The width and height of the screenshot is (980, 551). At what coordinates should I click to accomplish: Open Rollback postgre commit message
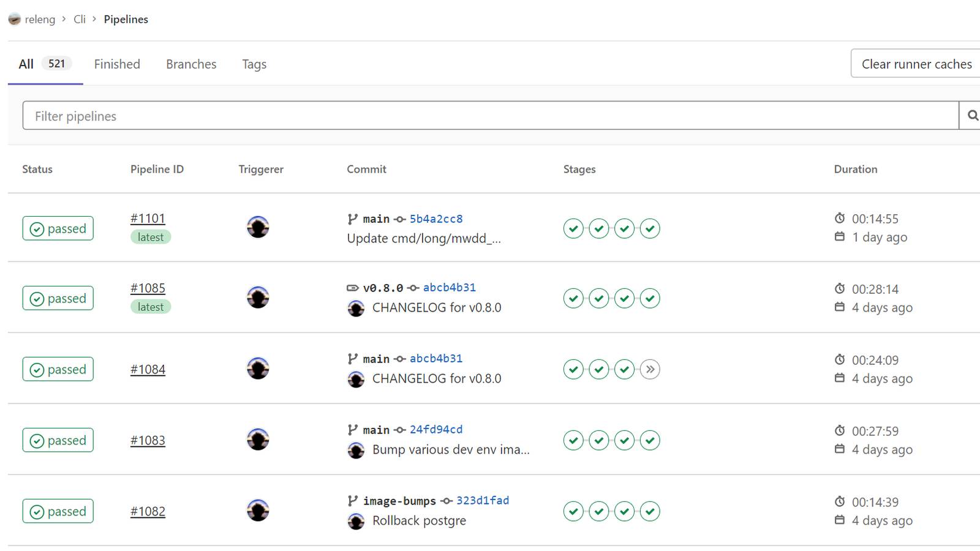tap(419, 520)
